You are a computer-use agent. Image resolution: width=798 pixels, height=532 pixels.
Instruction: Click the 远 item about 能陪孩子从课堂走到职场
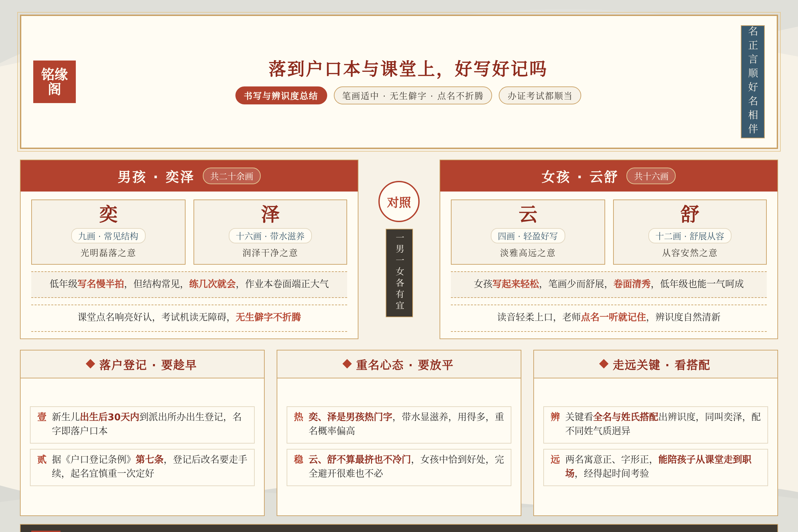[655, 467]
